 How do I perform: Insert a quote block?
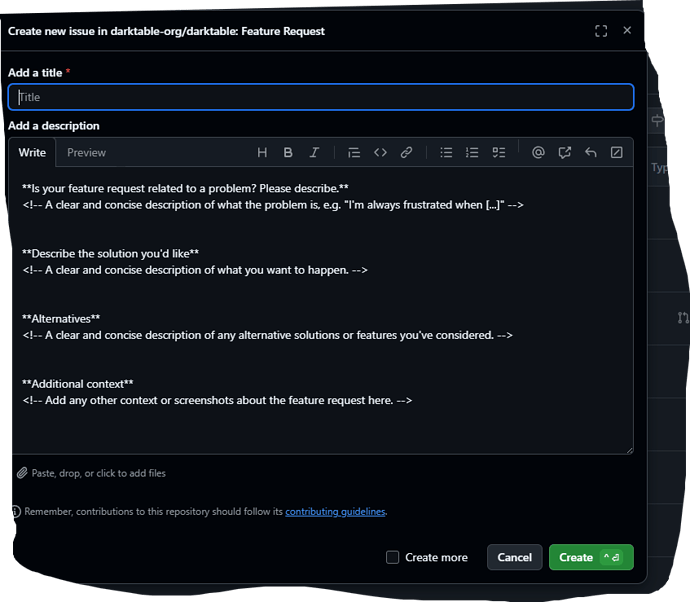[354, 153]
